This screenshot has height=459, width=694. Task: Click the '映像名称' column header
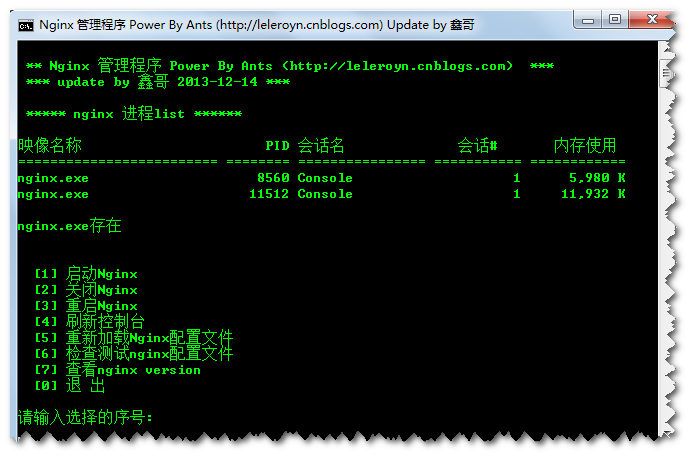coord(50,146)
